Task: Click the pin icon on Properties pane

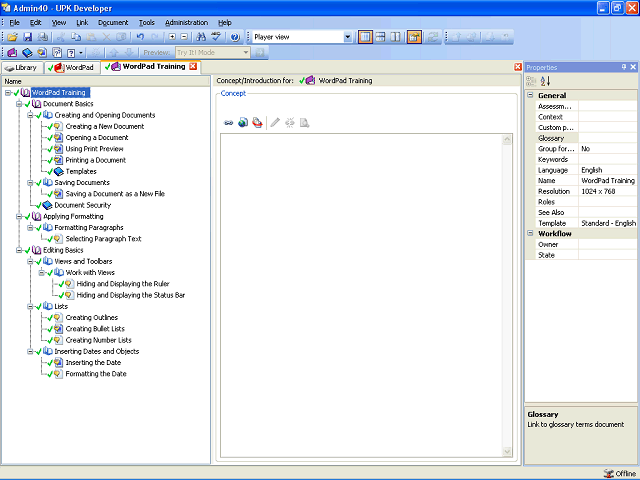Action: pos(624,67)
